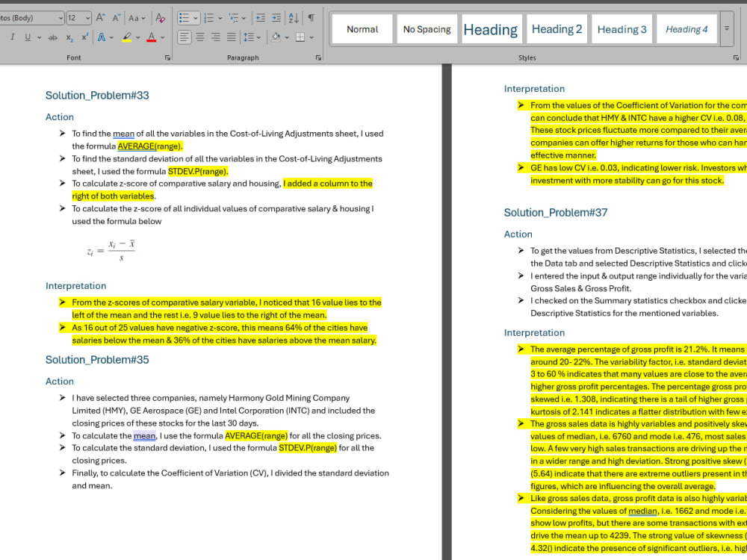Screen dimensions: 747x560
Task: Expand shading color dropdown arrow
Action: point(287,37)
